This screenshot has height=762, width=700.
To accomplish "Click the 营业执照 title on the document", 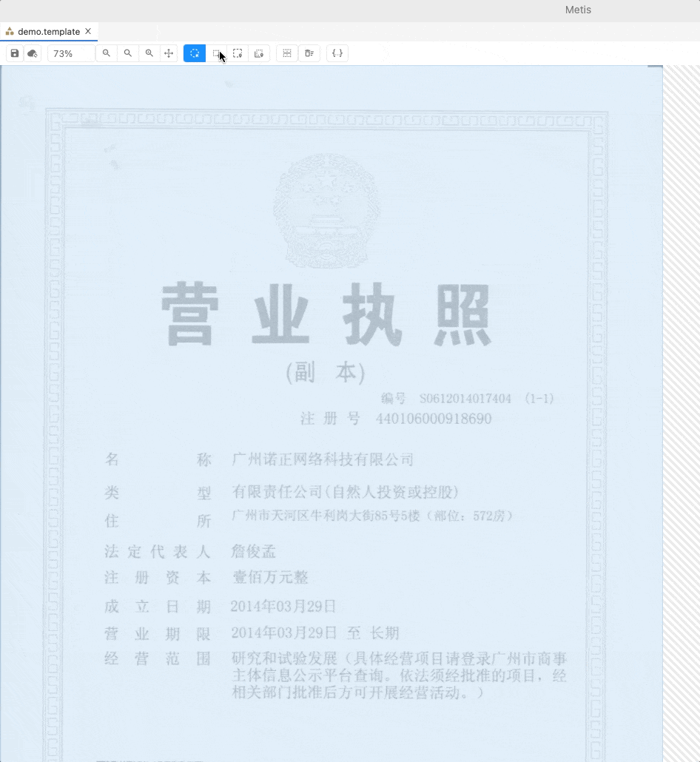I will click(x=326, y=314).
